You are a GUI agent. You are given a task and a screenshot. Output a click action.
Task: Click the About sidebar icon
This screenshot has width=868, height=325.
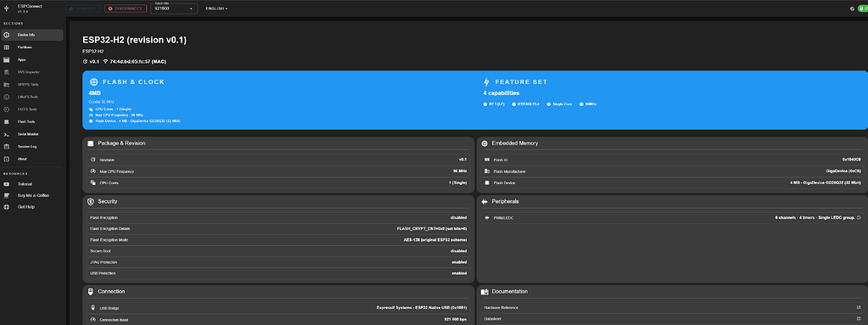[7, 159]
